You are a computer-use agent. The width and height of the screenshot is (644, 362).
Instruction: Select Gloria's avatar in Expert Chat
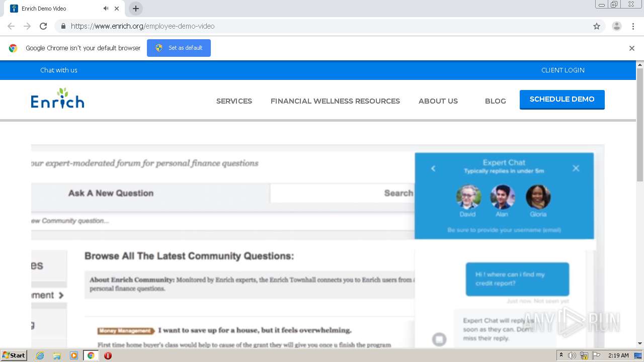click(538, 197)
